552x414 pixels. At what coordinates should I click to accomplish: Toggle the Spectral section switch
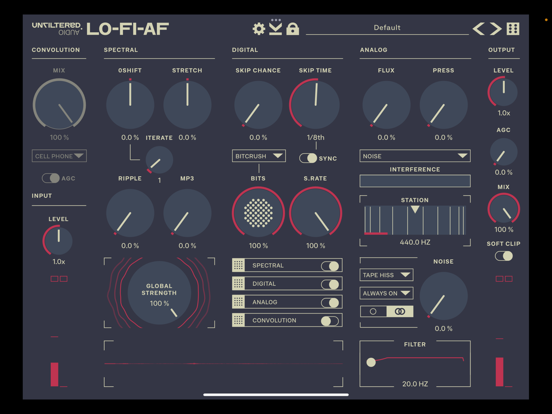click(x=330, y=266)
